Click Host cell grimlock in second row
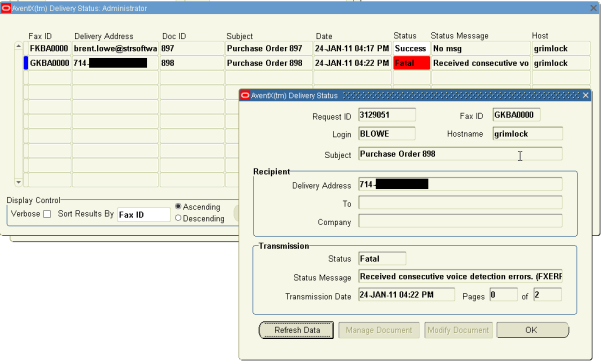This screenshot has height=364, width=601. tap(561, 63)
